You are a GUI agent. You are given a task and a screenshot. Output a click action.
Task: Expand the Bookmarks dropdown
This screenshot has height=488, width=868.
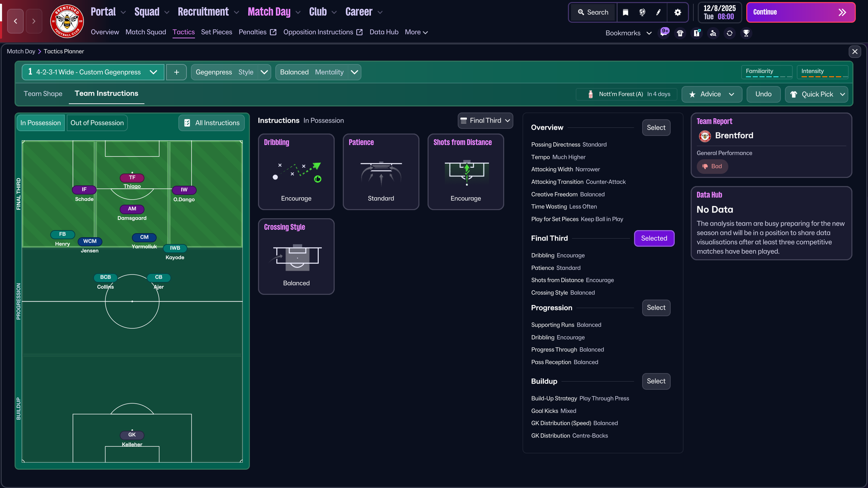pyautogui.click(x=629, y=33)
